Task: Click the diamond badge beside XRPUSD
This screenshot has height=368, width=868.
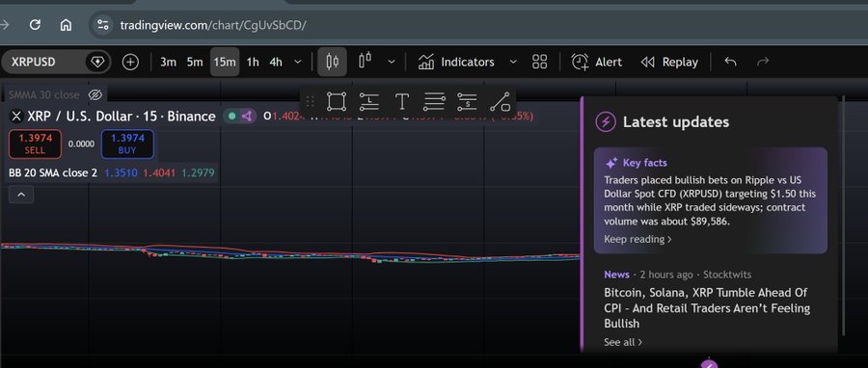Action: point(97,62)
